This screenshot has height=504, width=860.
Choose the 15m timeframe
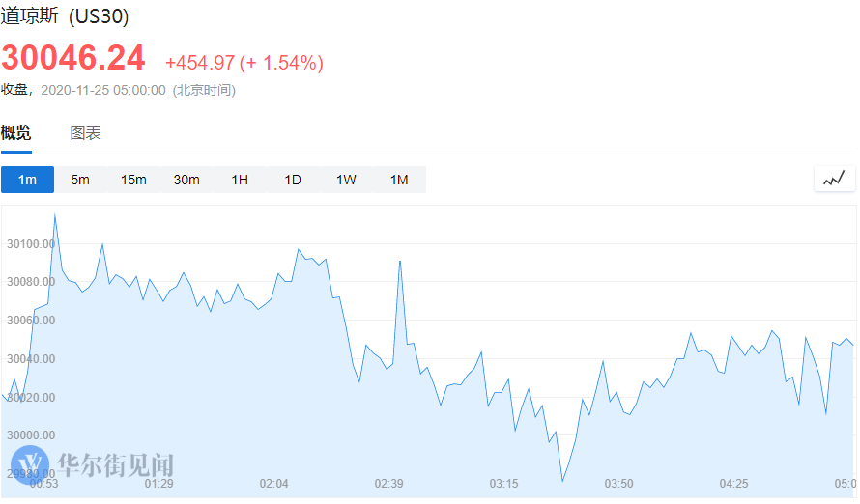133,180
